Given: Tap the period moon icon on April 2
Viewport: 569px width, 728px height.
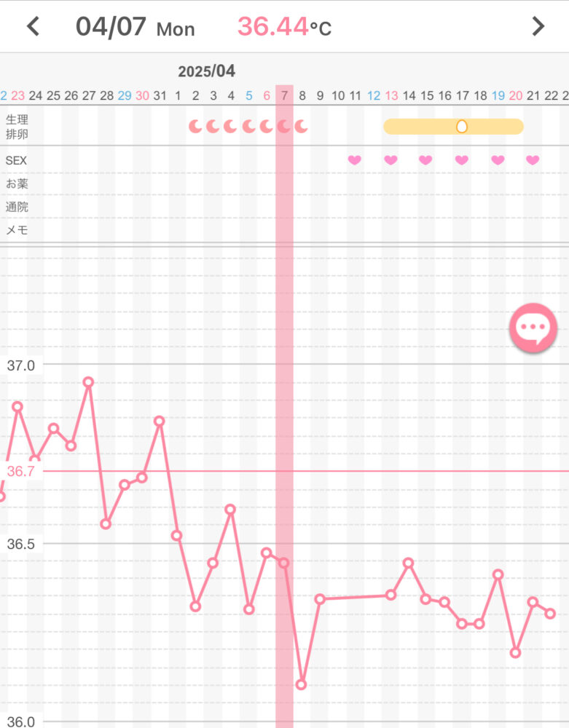Looking at the screenshot, I should pyautogui.click(x=195, y=126).
